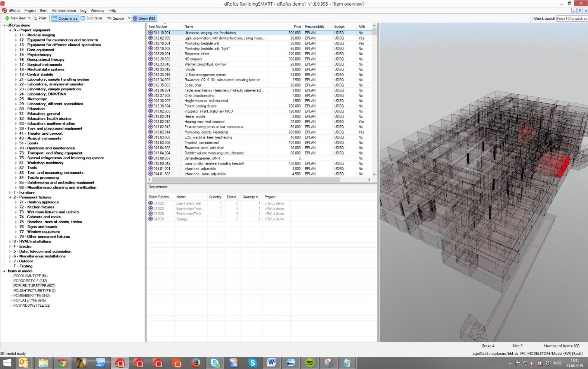
Task: Click the BIM icon on occurrence 04.029
Action: pyautogui.click(x=151, y=219)
